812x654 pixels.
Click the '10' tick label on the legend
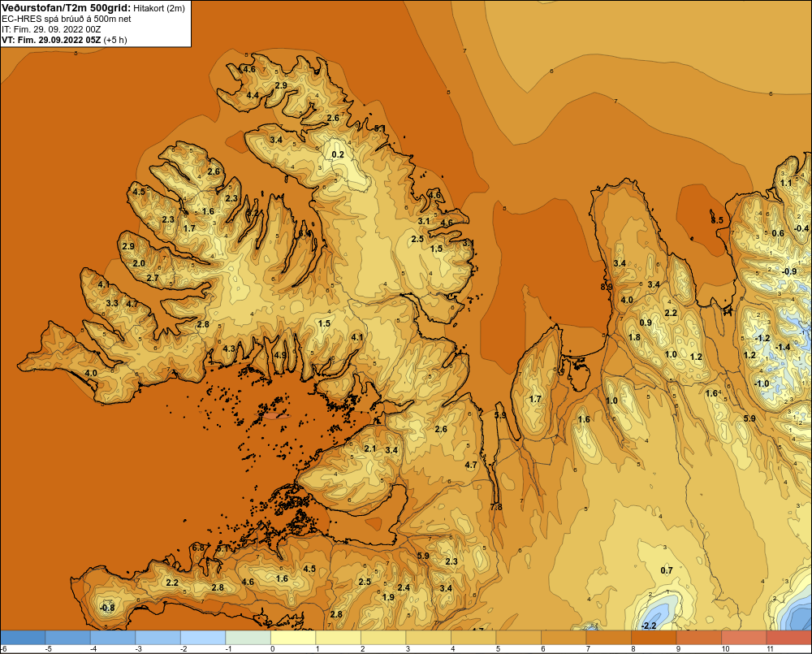tap(725, 649)
